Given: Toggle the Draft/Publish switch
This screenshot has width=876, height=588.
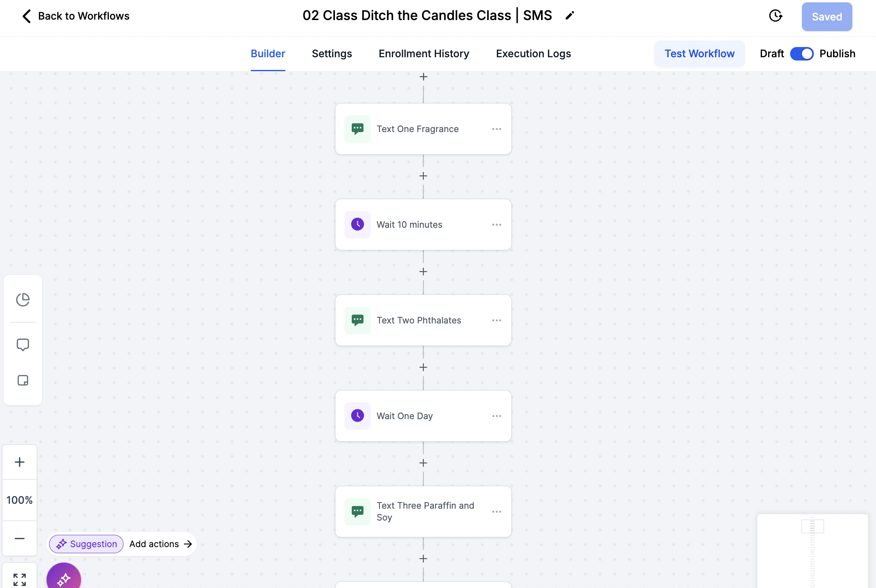Looking at the screenshot, I should [x=802, y=54].
